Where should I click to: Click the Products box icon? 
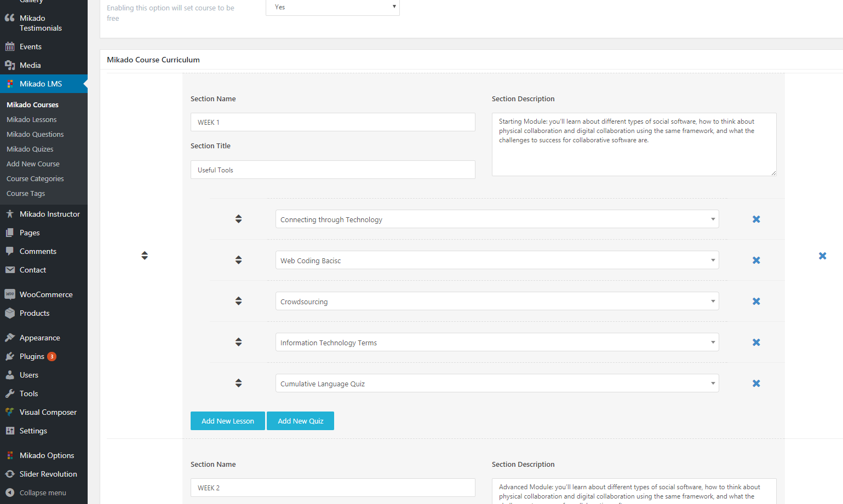10,313
